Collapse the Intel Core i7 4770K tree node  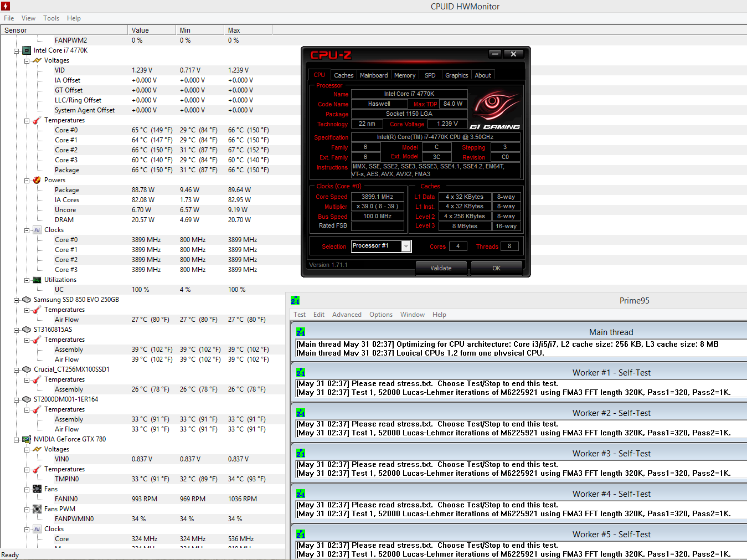click(17, 50)
